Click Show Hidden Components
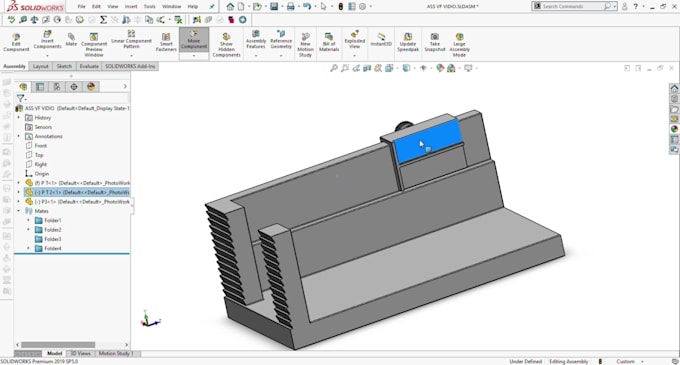The height and width of the screenshot is (365, 680). point(226,45)
